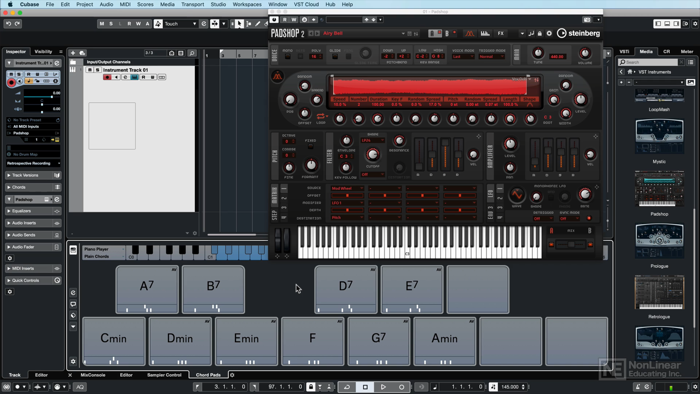This screenshot has height=394, width=700.
Task: Open the Apple menu
Action: pos(10,4)
